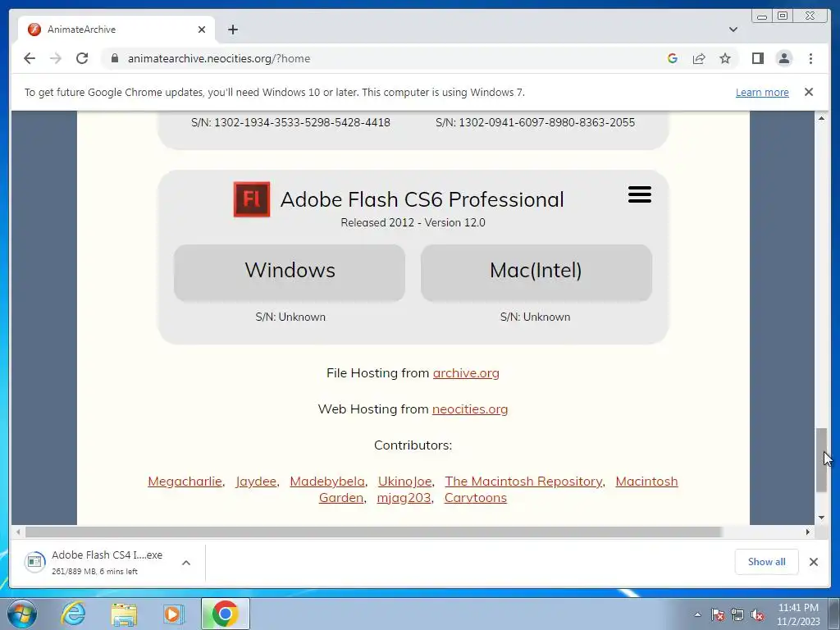Screen dimensions: 840x630
Task: Open the Action Center flag icon
Action: coord(718,614)
